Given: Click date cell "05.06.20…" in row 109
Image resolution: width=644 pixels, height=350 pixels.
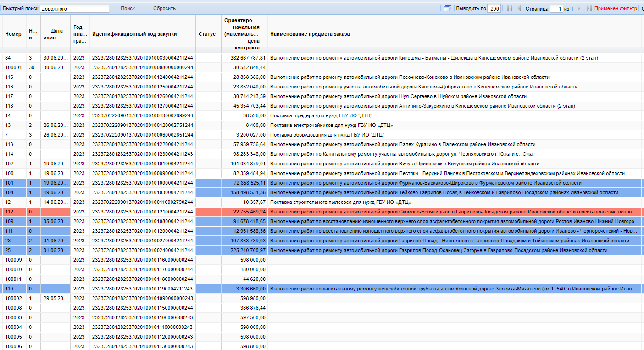Looking at the screenshot, I should coord(56,221).
